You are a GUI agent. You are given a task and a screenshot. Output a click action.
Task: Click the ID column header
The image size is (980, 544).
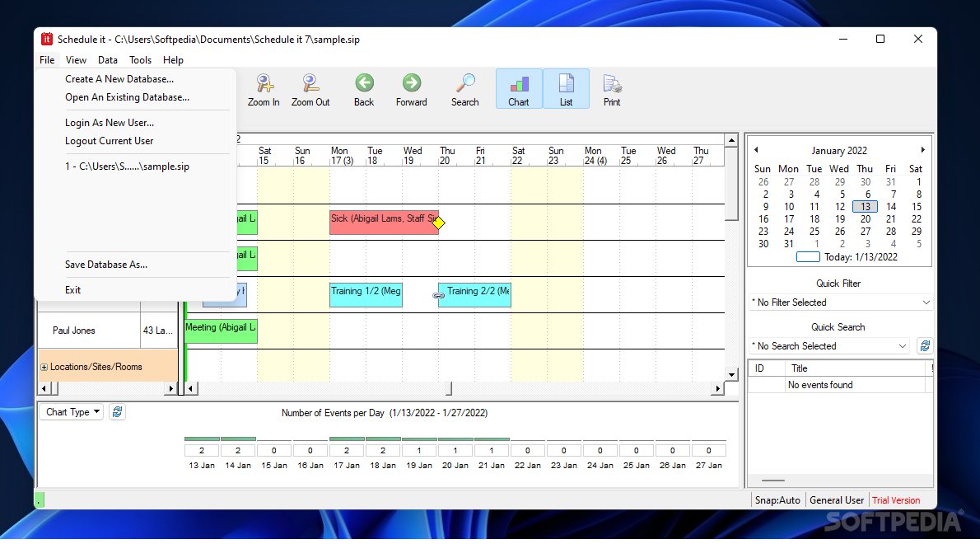point(767,368)
